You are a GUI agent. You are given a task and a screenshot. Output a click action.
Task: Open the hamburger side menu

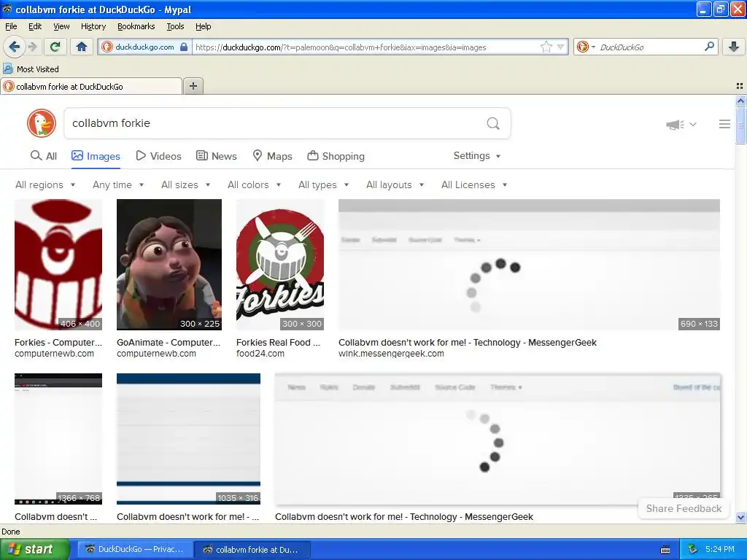724,124
